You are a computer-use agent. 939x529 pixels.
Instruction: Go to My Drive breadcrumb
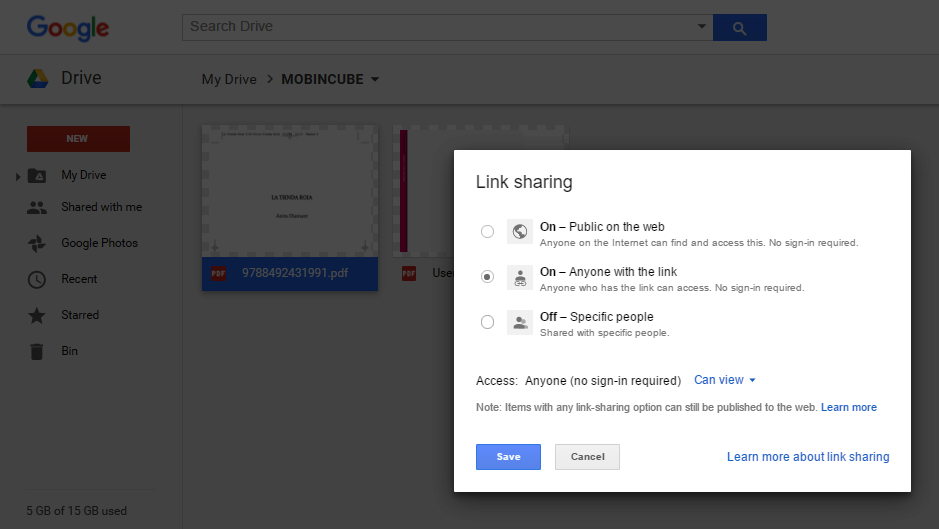[229, 79]
